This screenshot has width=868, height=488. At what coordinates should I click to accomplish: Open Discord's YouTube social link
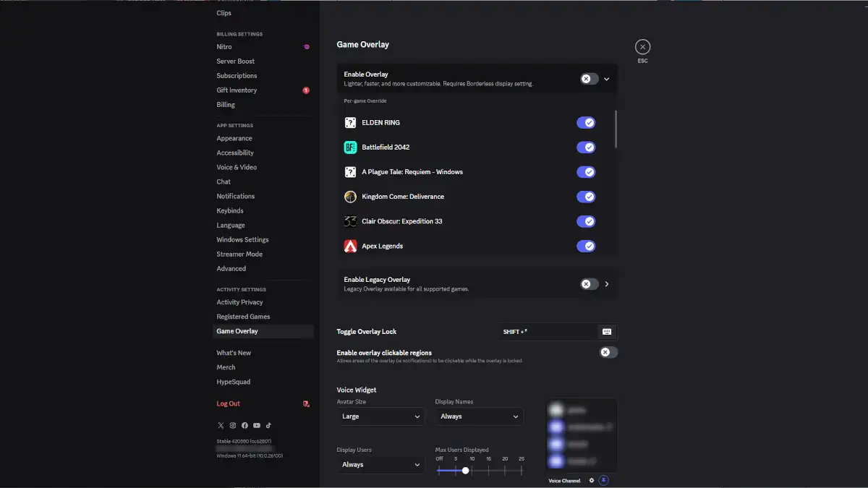257,425
